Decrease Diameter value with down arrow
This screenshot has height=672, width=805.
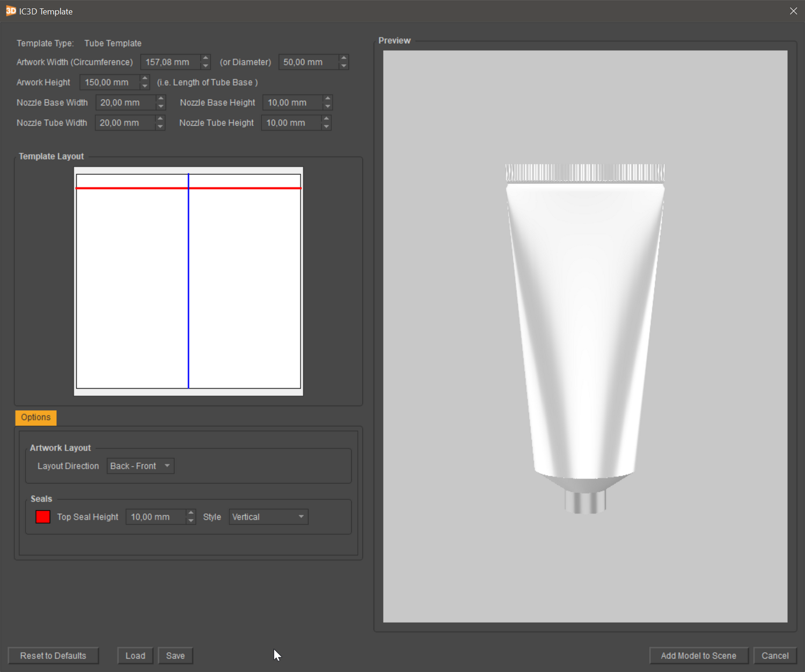(344, 66)
